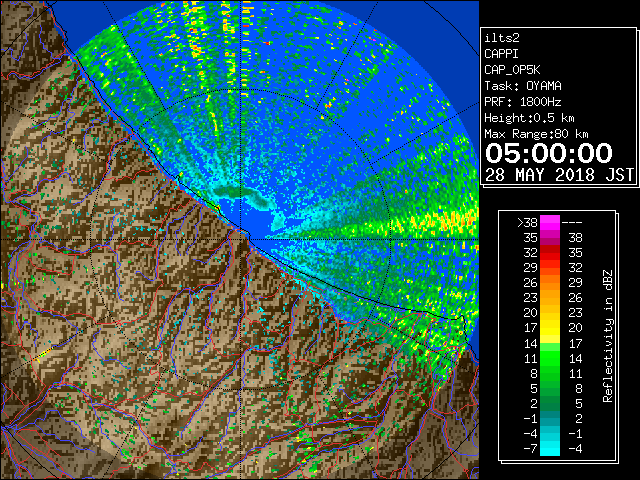This screenshot has height=480, width=640.
Task: Click "5" in the legend's right column
Action: pyautogui.click(x=578, y=403)
